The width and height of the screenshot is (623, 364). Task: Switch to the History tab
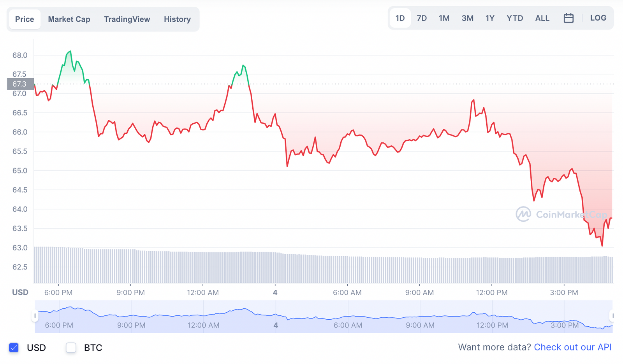click(177, 19)
